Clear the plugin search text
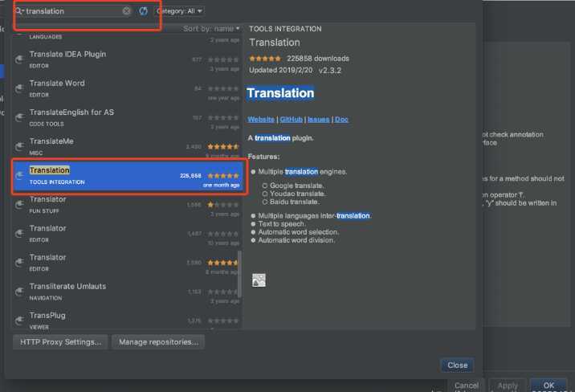575x392 pixels. tap(127, 11)
